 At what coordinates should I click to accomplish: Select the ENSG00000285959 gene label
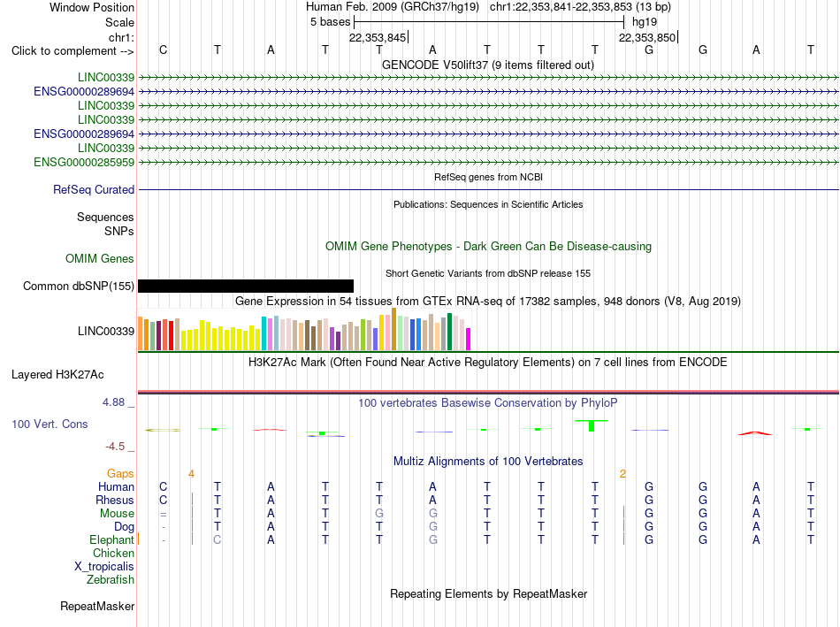(x=84, y=162)
